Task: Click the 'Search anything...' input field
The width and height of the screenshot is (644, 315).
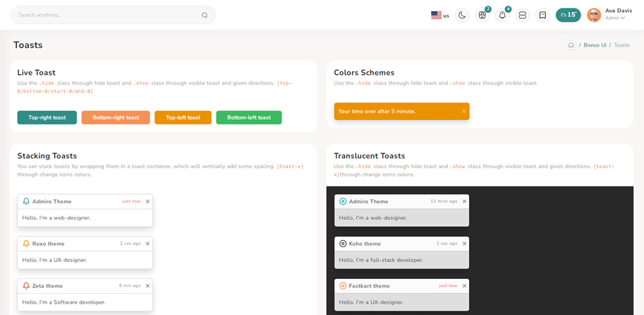Action: tap(106, 15)
